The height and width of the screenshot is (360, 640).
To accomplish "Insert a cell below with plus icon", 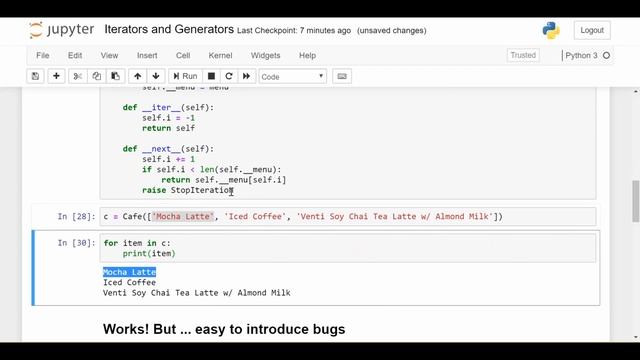I will pyautogui.click(x=56, y=76).
